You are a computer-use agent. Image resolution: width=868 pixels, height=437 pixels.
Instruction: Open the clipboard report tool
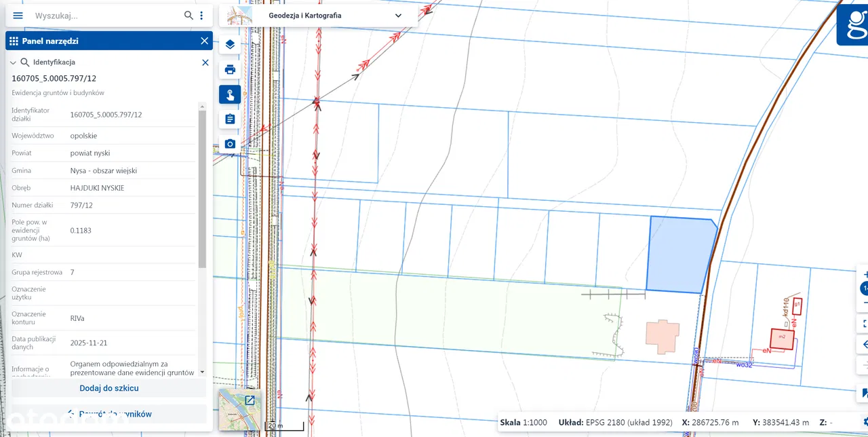(x=230, y=119)
